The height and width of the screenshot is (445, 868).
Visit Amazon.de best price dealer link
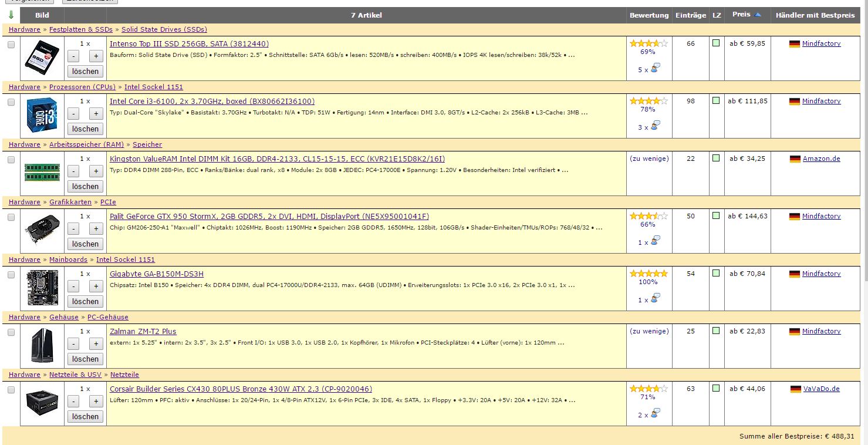point(822,159)
